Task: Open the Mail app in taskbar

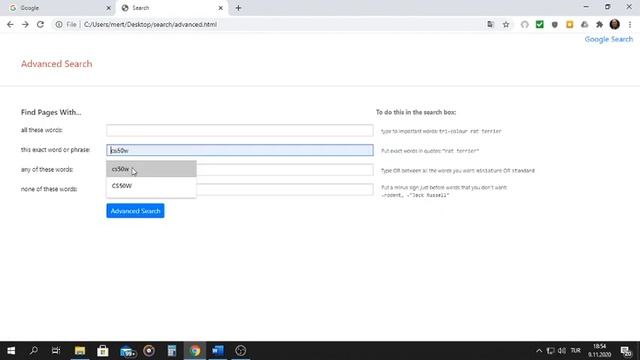Action: pyautogui.click(x=127, y=351)
